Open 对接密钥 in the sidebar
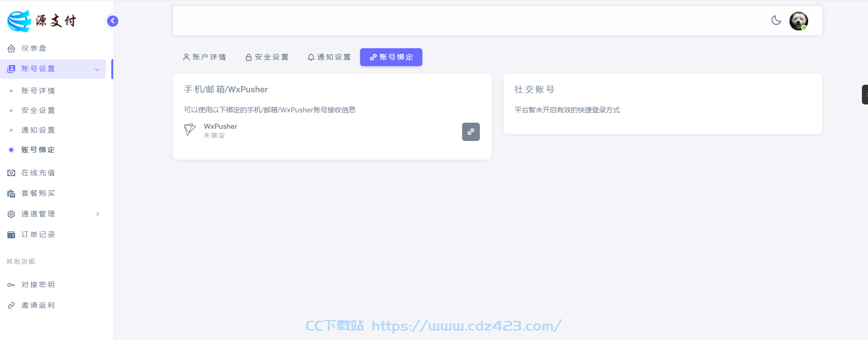This screenshot has height=340, width=868. pos(53,285)
